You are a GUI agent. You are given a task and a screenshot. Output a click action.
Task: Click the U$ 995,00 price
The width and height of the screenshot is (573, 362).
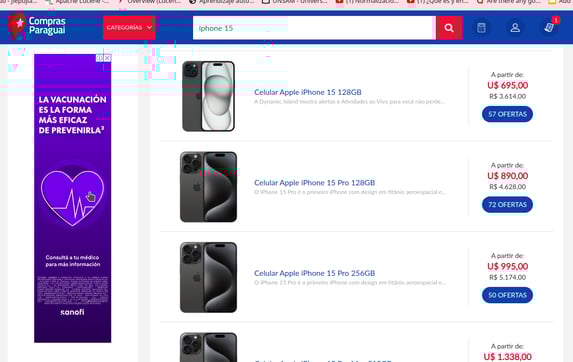pyautogui.click(x=508, y=267)
